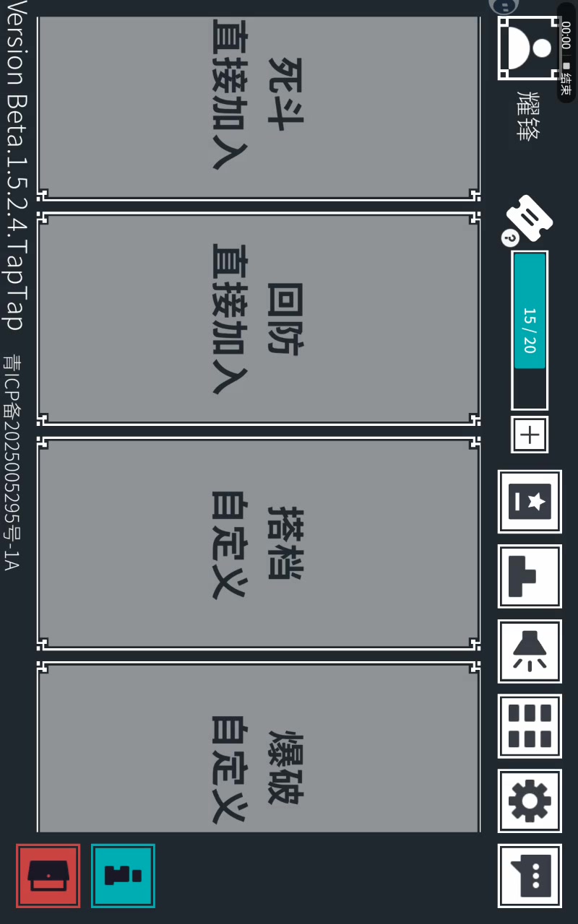The width and height of the screenshot is (578, 924).
Task: Open the chat bubble icon
Action: (x=530, y=876)
